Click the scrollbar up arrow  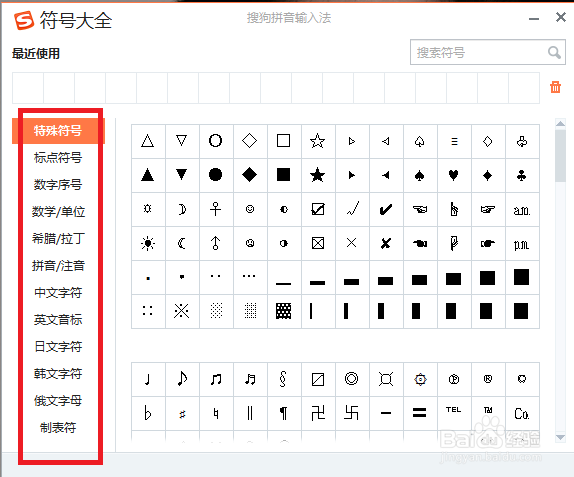pos(560,124)
